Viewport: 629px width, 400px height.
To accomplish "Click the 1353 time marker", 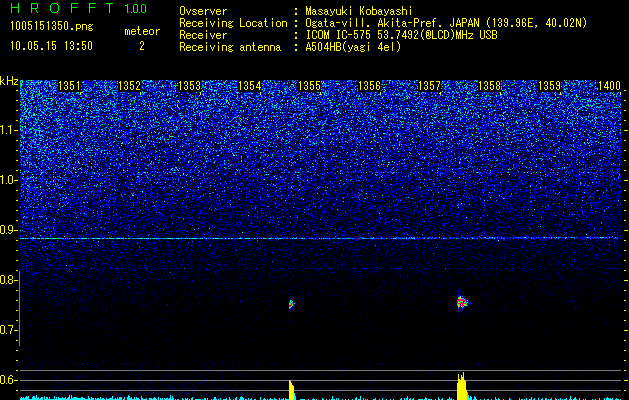I will pos(189,86).
